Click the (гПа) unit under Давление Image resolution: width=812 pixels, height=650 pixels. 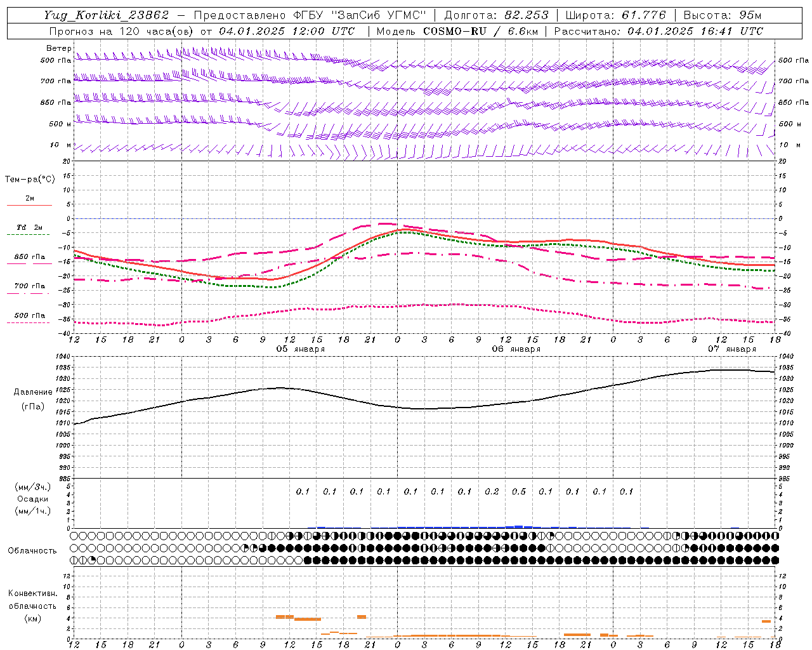tap(33, 407)
